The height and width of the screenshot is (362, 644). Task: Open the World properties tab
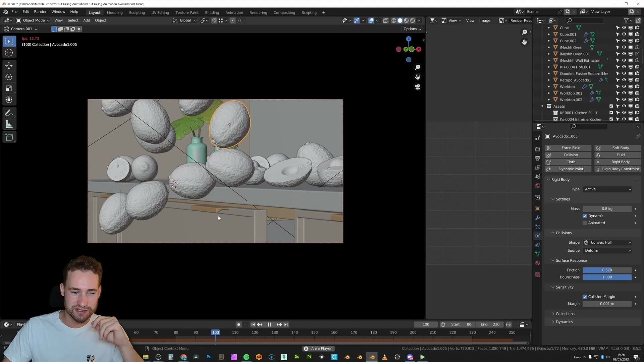point(538,186)
